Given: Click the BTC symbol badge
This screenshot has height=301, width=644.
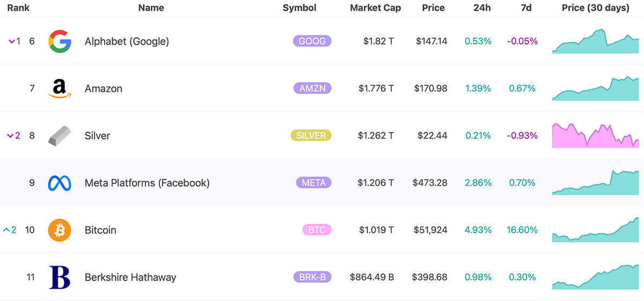Looking at the screenshot, I should pyautogui.click(x=317, y=230).
